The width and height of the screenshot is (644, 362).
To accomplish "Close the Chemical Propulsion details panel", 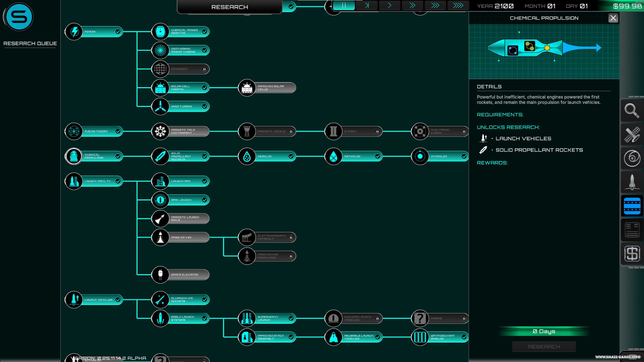I will [x=613, y=18].
